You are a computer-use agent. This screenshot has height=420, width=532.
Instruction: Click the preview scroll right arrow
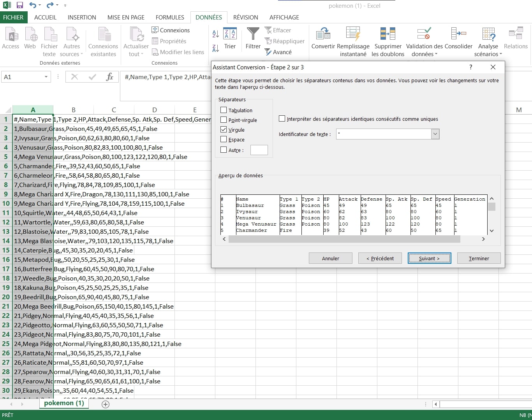(483, 239)
